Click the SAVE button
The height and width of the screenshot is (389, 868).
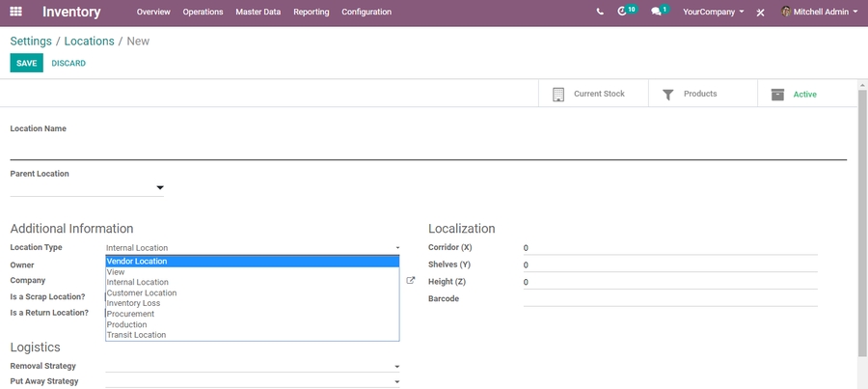pyautogui.click(x=26, y=64)
